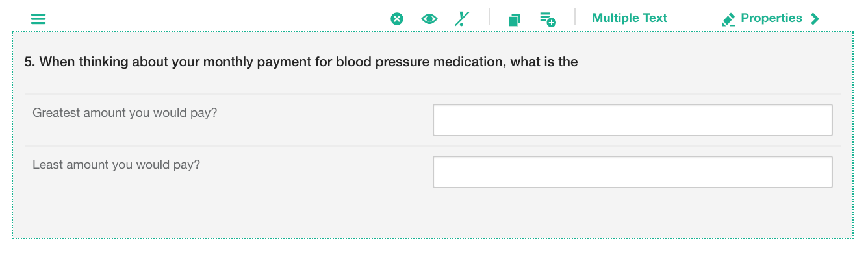Select the 'Greatest amount you would pay?' label
The height and width of the screenshot is (257, 868).
(x=125, y=113)
